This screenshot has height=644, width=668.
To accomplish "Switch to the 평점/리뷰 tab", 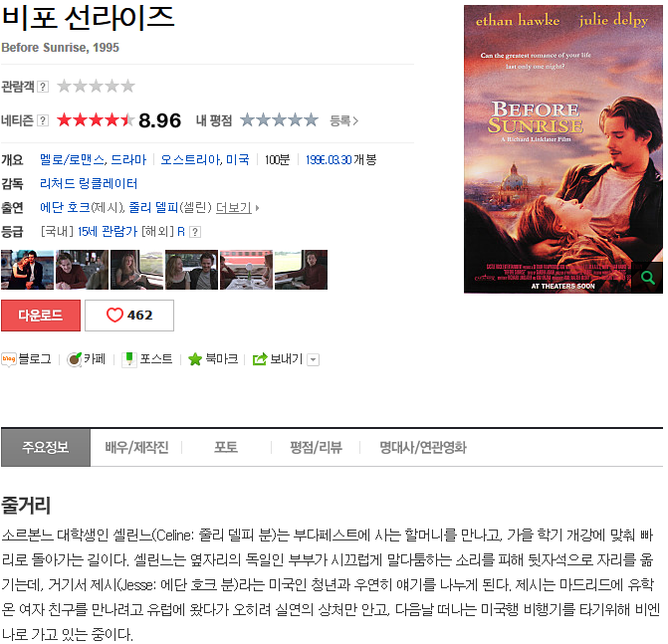I will click(317, 447).
